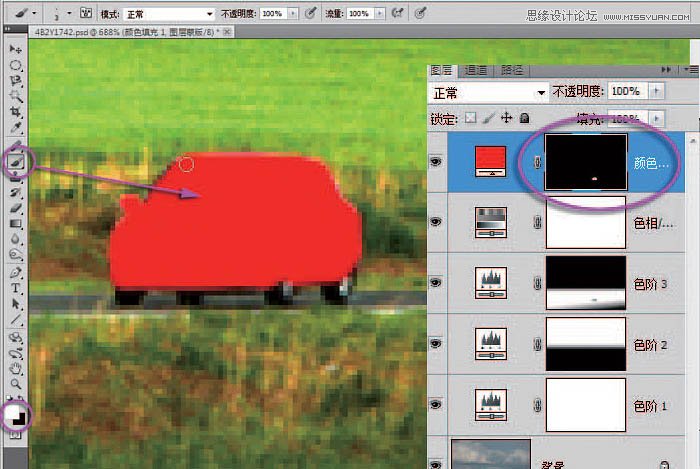Image resolution: width=700 pixels, height=469 pixels.
Task: Select the Hand tool
Action: coord(16,367)
